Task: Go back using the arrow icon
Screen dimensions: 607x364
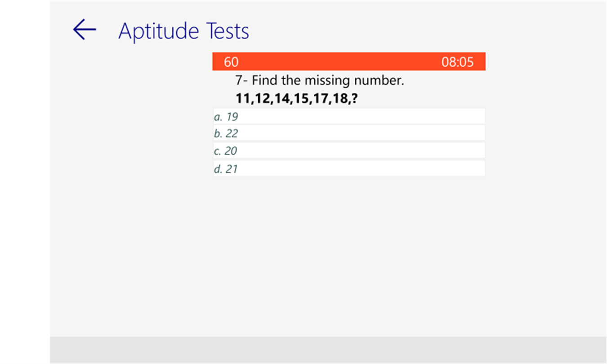Action: coord(85,30)
